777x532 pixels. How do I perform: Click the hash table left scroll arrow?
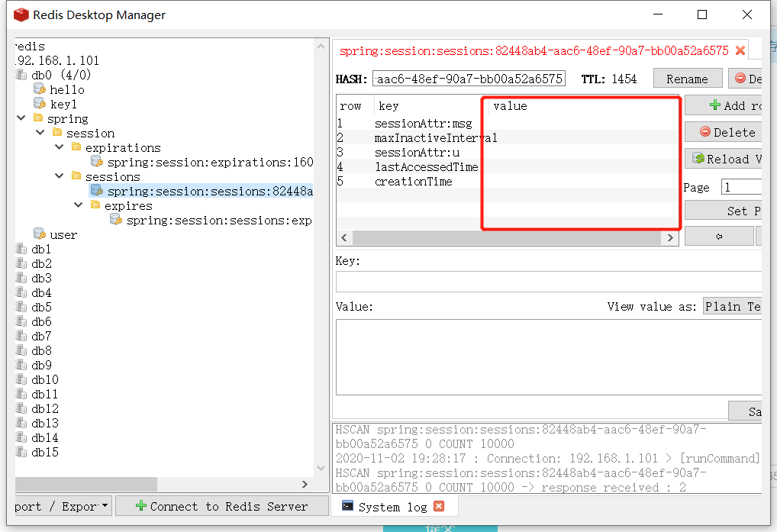coord(344,238)
